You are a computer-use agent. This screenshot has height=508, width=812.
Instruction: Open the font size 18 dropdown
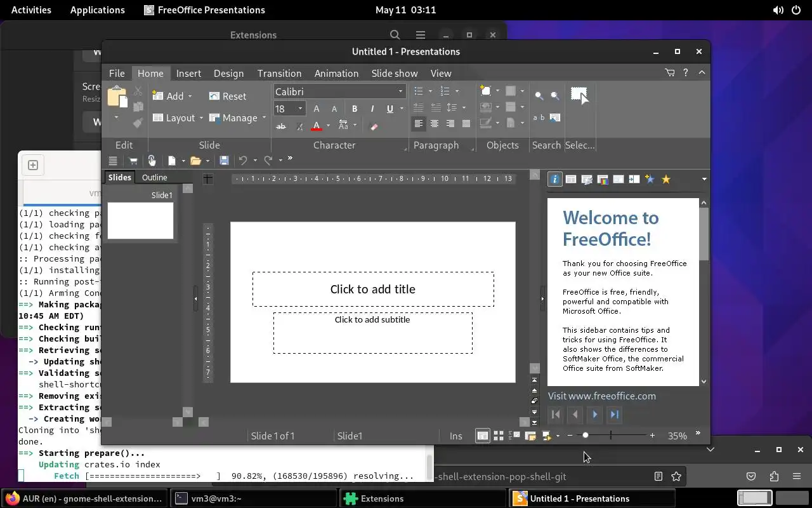tap(300, 109)
